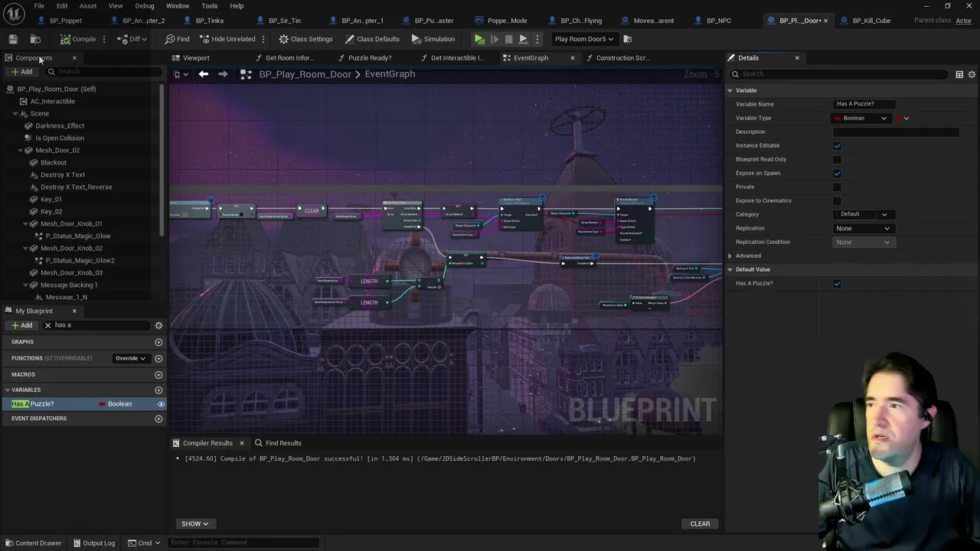This screenshot has height=551, width=980.
Task: Add a new macro with plus icon
Action: tap(158, 375)
